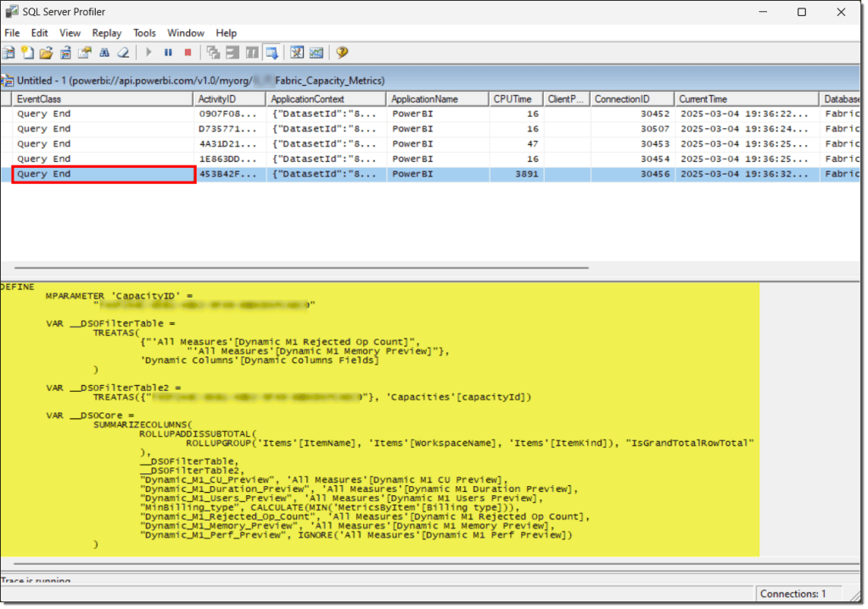Open Performance Monitor from the toolbar
Viewport: 868px width, 609px height.
coord(316,53)
